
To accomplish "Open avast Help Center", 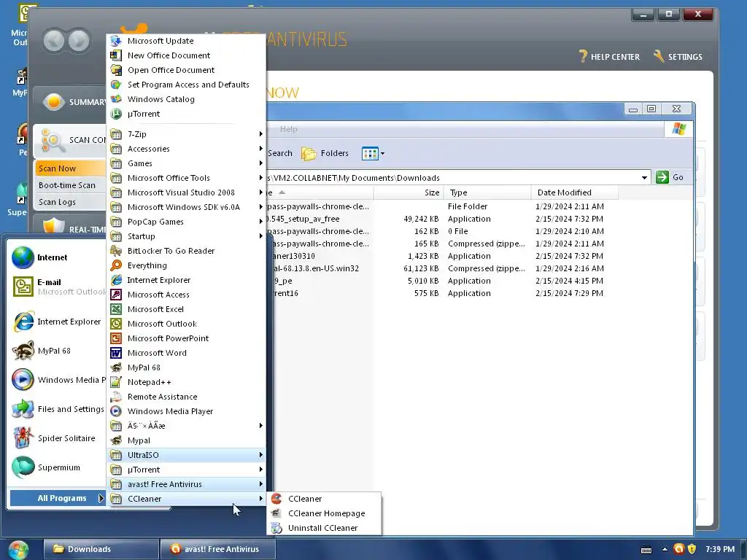I will tap(609, 57).
